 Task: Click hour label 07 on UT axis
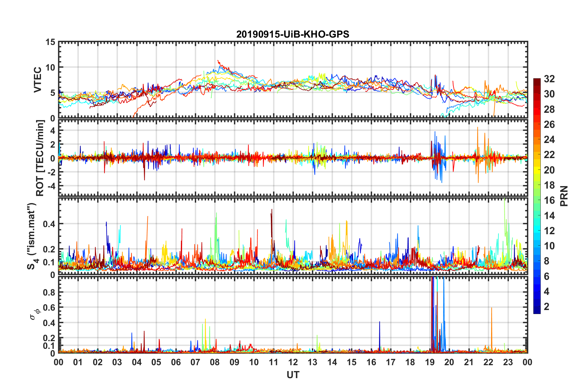(195, 362)
